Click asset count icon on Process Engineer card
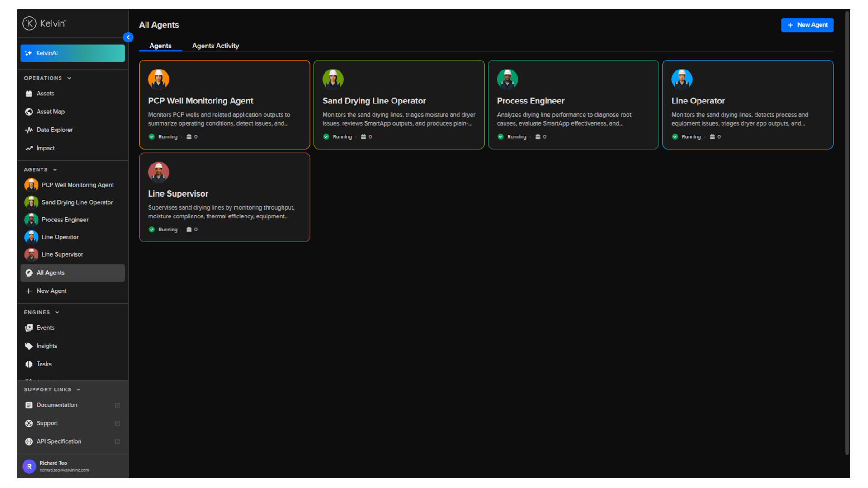Image resolution: width=868 pixels, height=488 pixels. coord(538,137)
